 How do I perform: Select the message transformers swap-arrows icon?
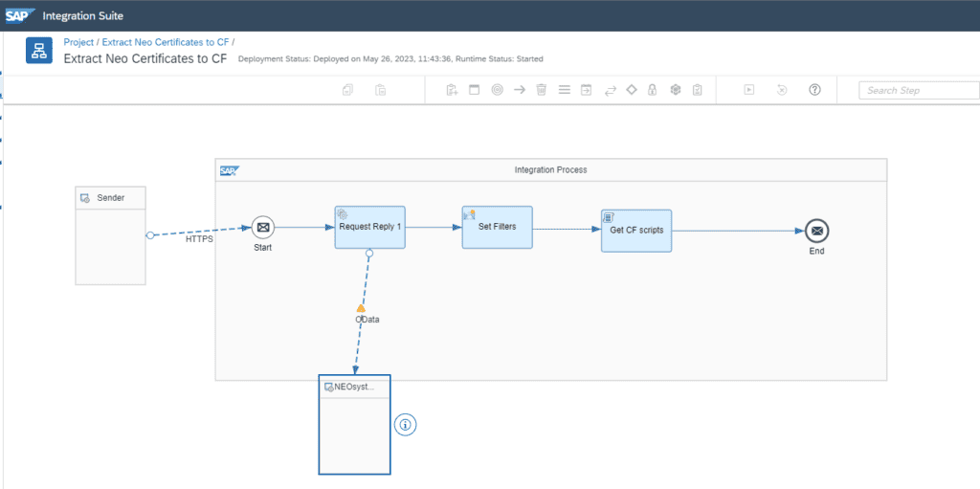click(x=610, y=90)
